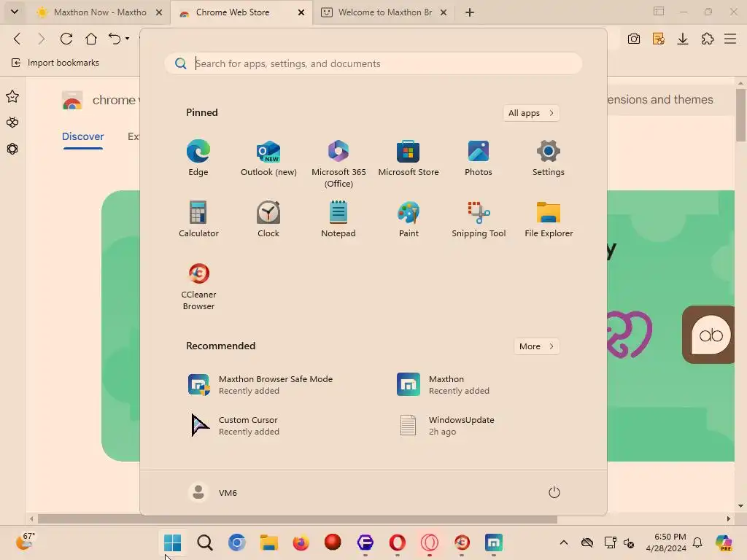Select Discover tab in Chrome Web Store
This screenshot has height=560, width=747.
point(83,136)
